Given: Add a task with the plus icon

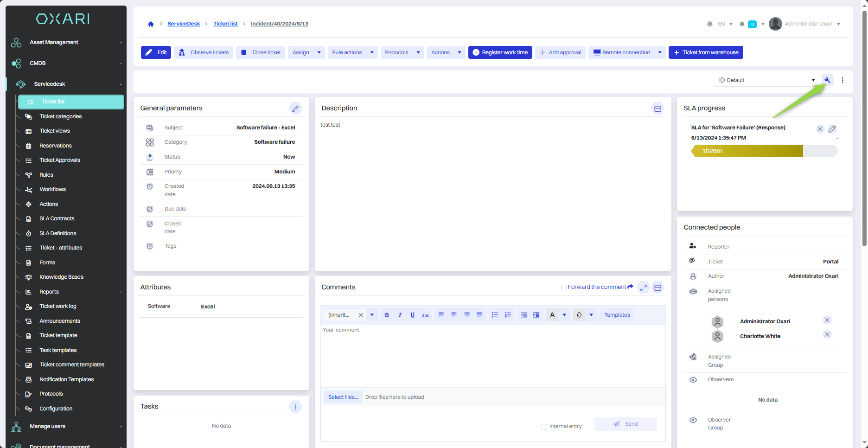Looking at the screenshot, I should pos(295,407).
